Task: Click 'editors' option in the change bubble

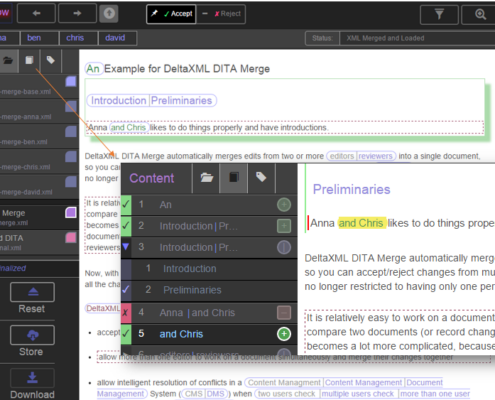Action: (x=342, y=156)
